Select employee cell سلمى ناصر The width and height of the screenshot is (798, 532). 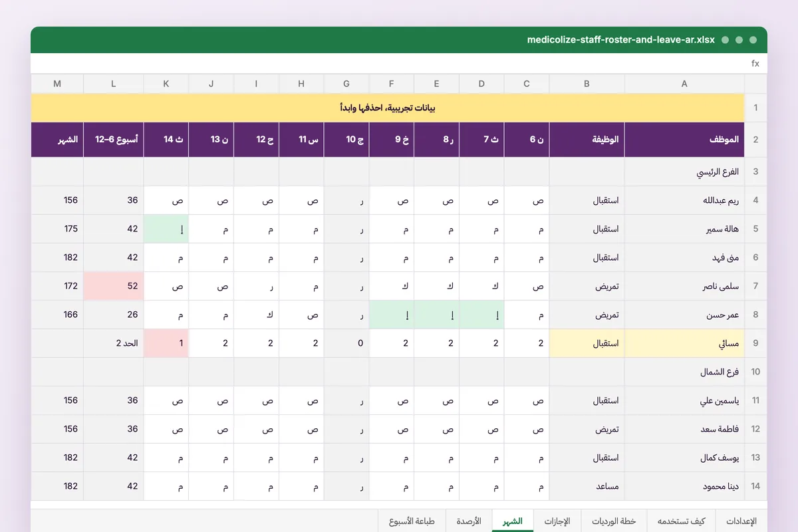point(684,286)
